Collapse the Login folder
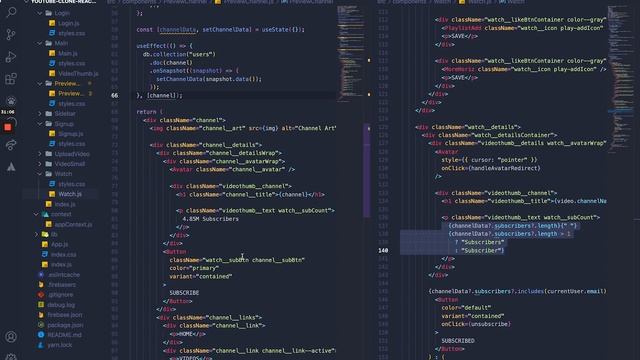 [x=40, y=13]
